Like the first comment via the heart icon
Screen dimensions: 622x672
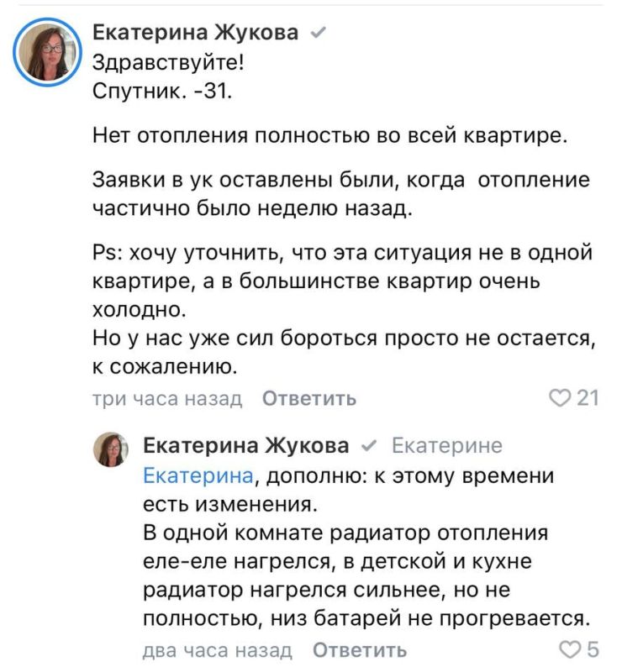pos(559,397)
